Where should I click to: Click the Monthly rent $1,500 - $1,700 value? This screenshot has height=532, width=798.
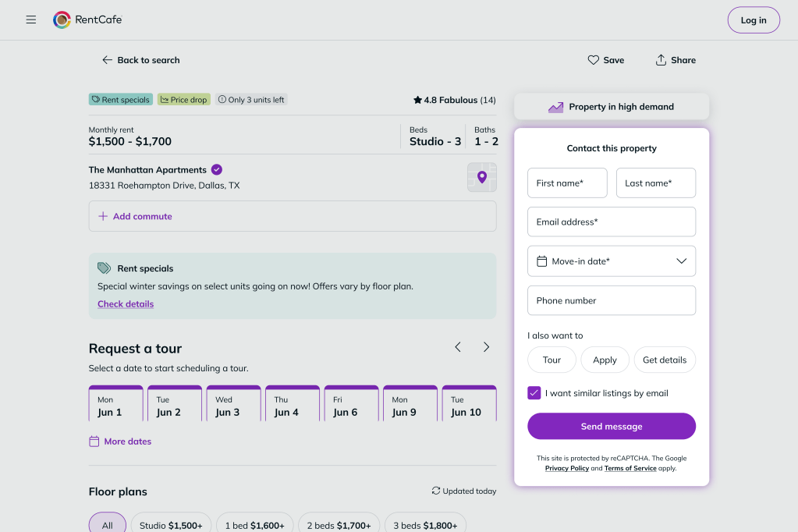pyautogui.click(x=129, y=141)
